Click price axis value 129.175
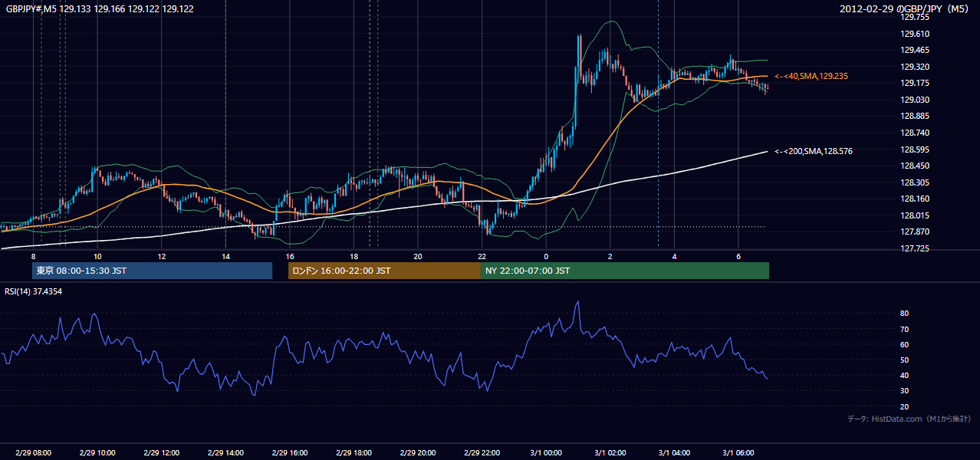The image size is (980, 460). [916, 84]
